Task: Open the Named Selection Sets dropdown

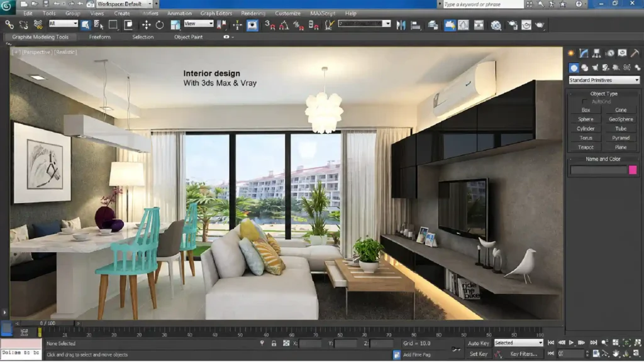Action: click(364, 24)
